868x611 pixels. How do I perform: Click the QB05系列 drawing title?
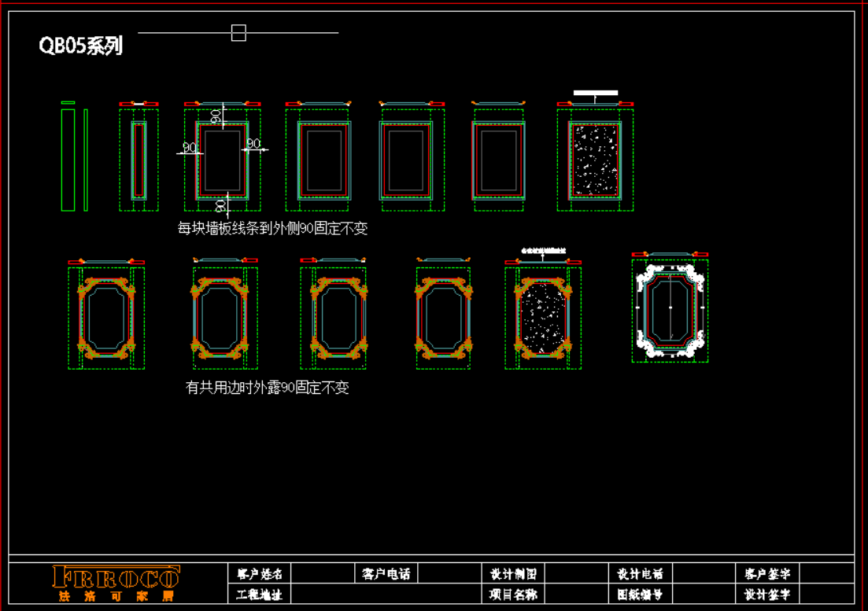click(x=81, y=46)
